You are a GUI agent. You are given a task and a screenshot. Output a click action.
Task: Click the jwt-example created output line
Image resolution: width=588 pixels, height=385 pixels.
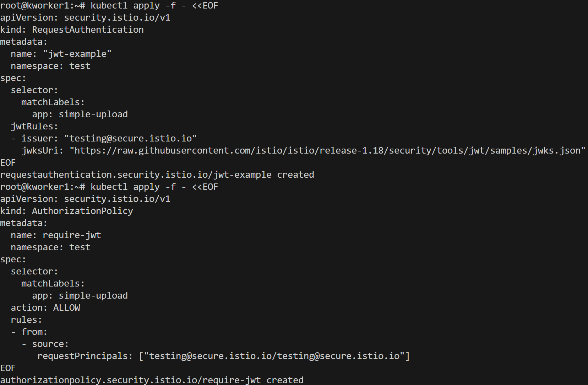[157, 175]
